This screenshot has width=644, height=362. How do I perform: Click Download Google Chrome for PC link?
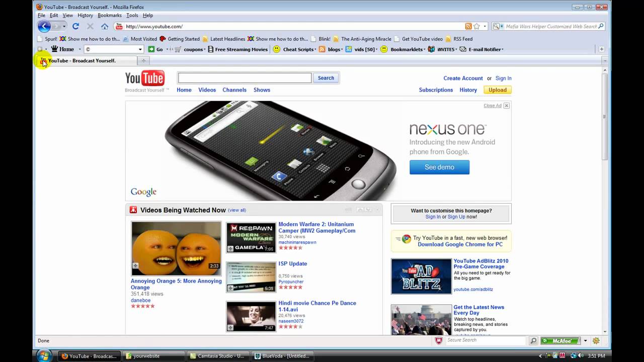click(x=460, y=244)
